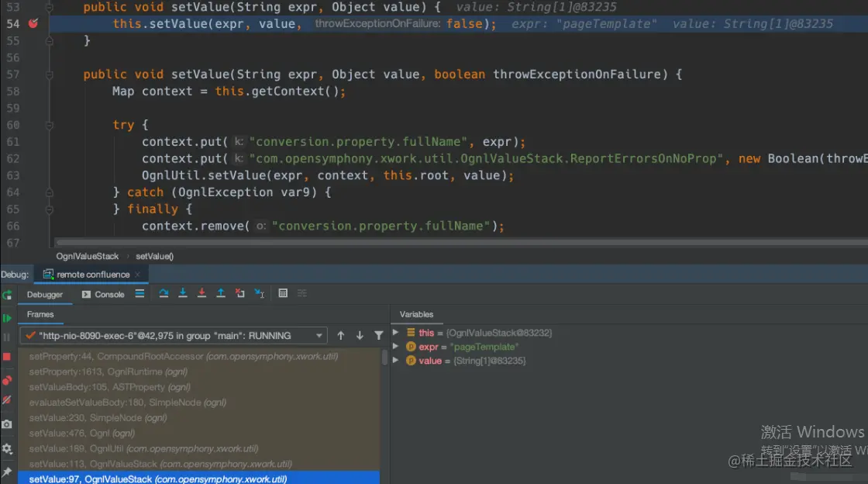Click the Trace Current Stream Chain icon
Screen dimensions: 868x484
pyautogui.click(x=301, y=293)
